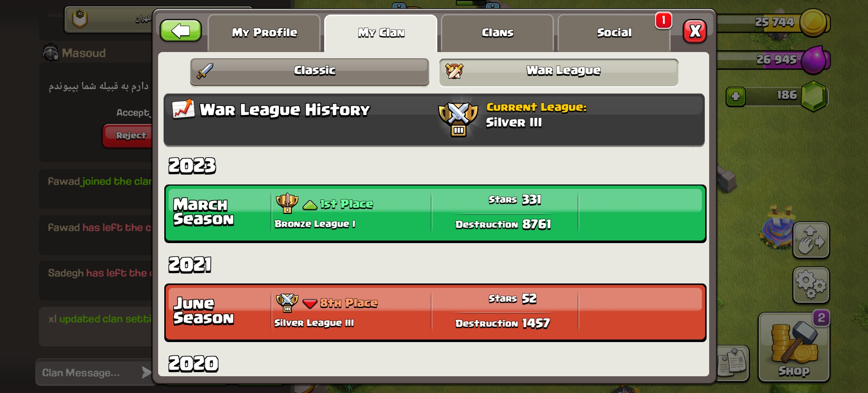Open the Shop icon
Viewport: 868px width, 393px height.
794,347
